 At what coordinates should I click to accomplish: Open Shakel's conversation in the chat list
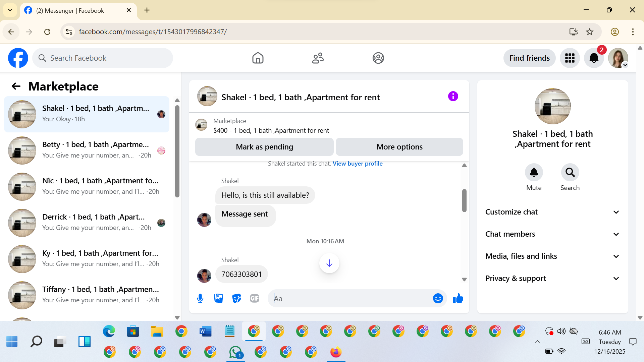(x=87, y=114)
